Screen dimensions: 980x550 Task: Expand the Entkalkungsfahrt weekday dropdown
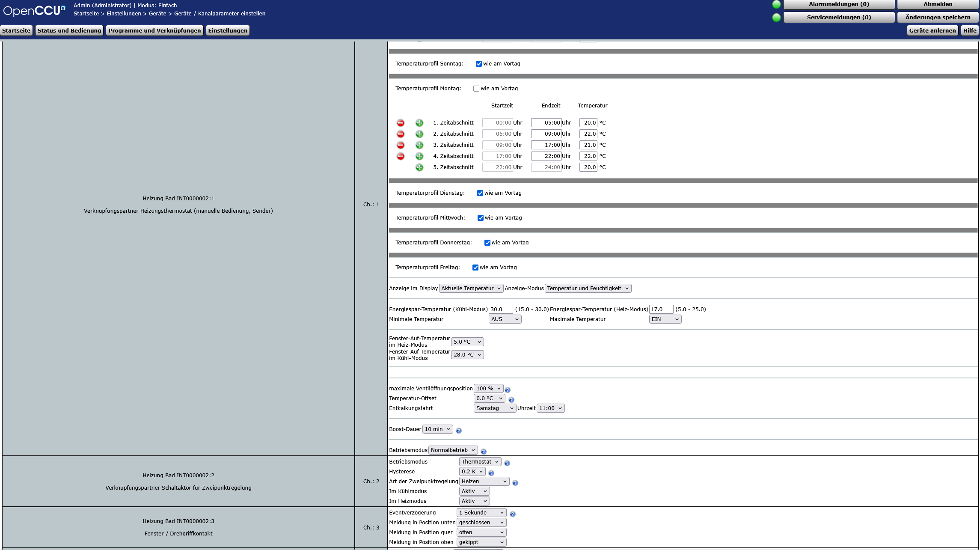494,408
